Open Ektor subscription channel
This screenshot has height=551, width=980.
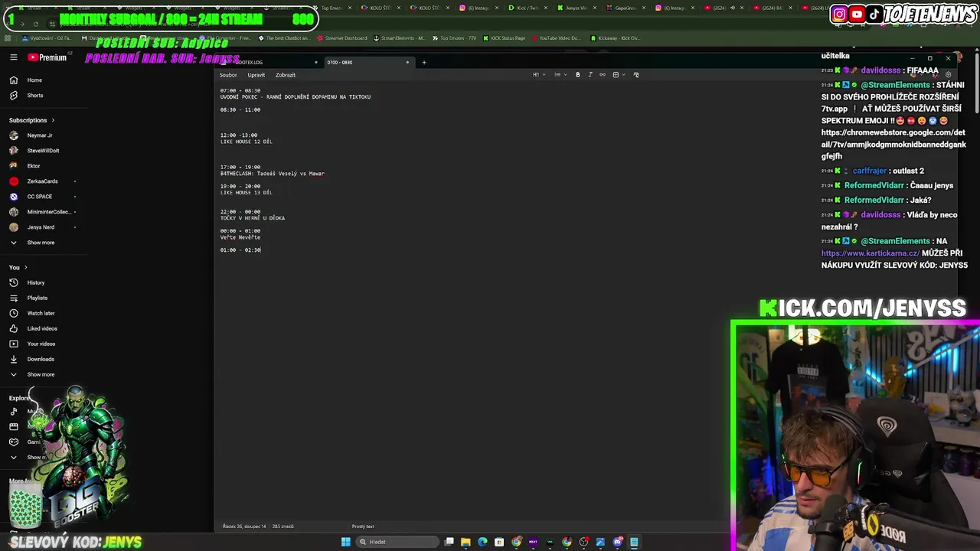coord(34,166)
